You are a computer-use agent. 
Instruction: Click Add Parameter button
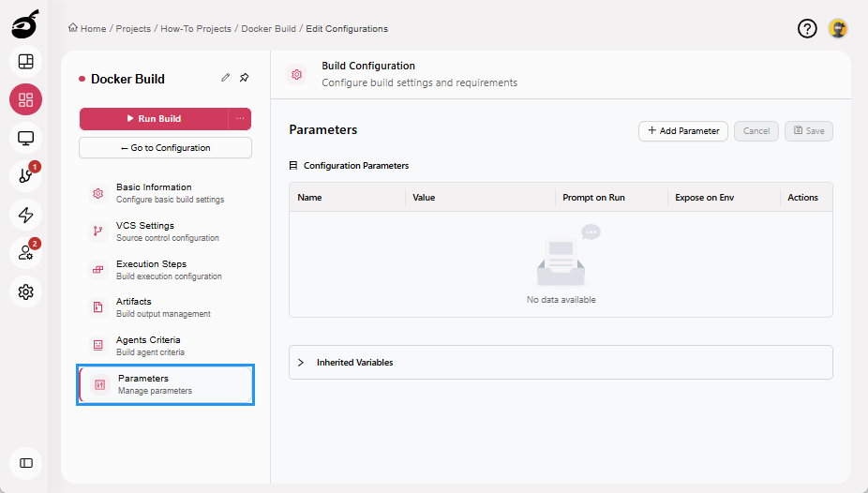(683, 131)
